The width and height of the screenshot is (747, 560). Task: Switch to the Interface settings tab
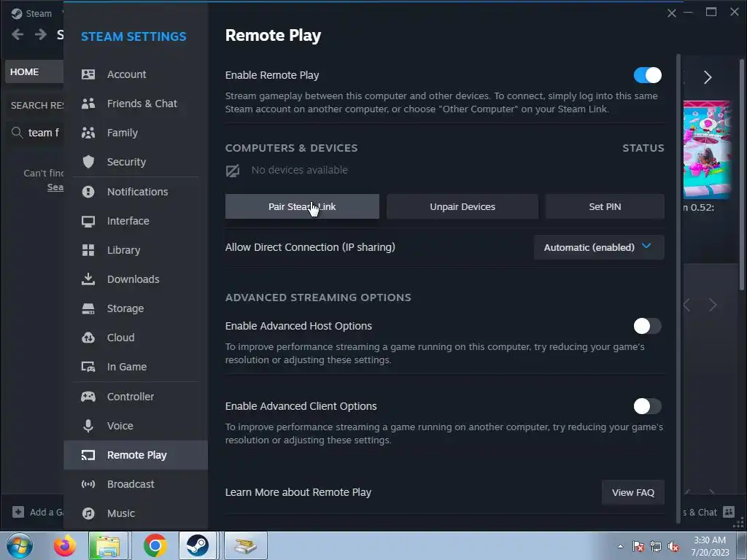pyautogui.click(x=136, y=221)
